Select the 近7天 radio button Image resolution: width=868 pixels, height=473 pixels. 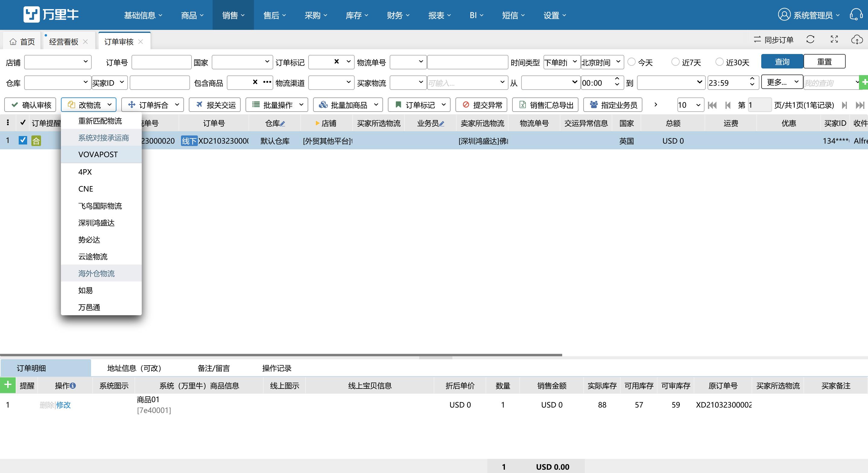tap(676, 61)
